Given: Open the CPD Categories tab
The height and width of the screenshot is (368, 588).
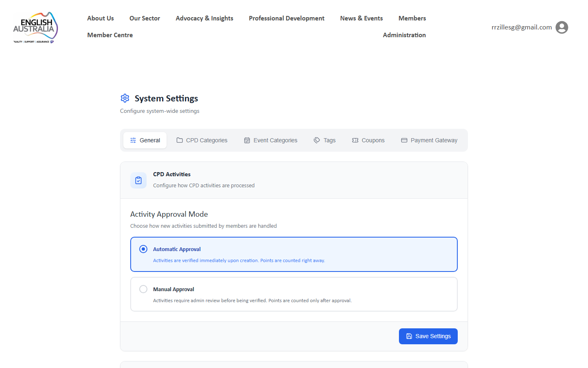Looking at the screenshot, I should 202,140.
